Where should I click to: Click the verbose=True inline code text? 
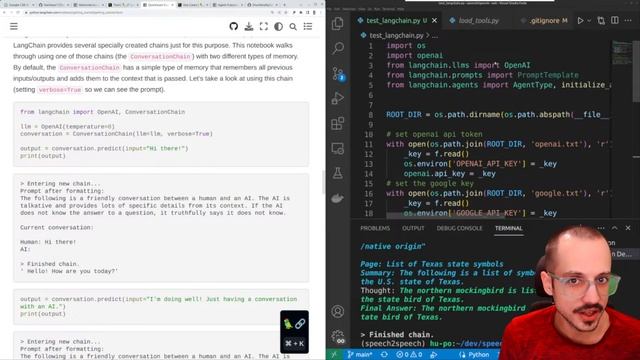(60, 90)
